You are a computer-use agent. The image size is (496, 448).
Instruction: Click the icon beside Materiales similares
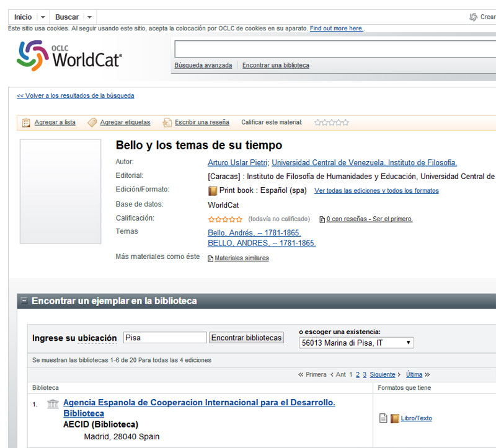coord(210,258)
